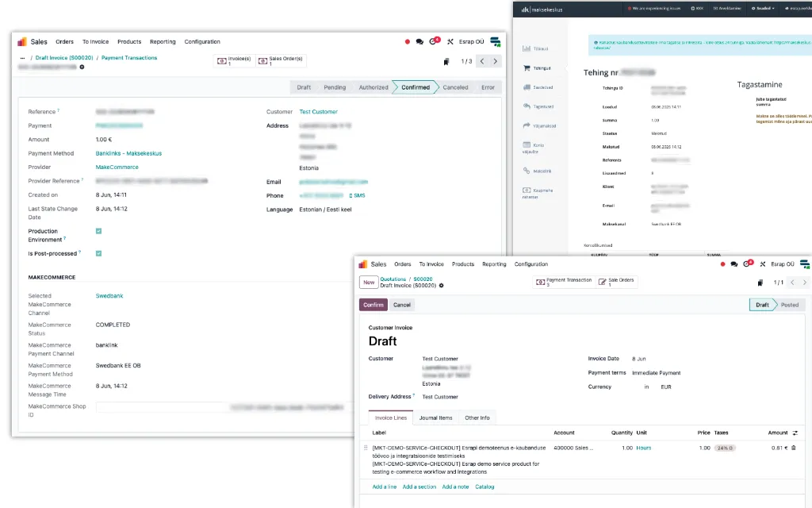Open Väljamaksed arrow icon in Maksekeskus sidebar
The width and height of the screenshot is (812, 508).
(x=527, y=125)
